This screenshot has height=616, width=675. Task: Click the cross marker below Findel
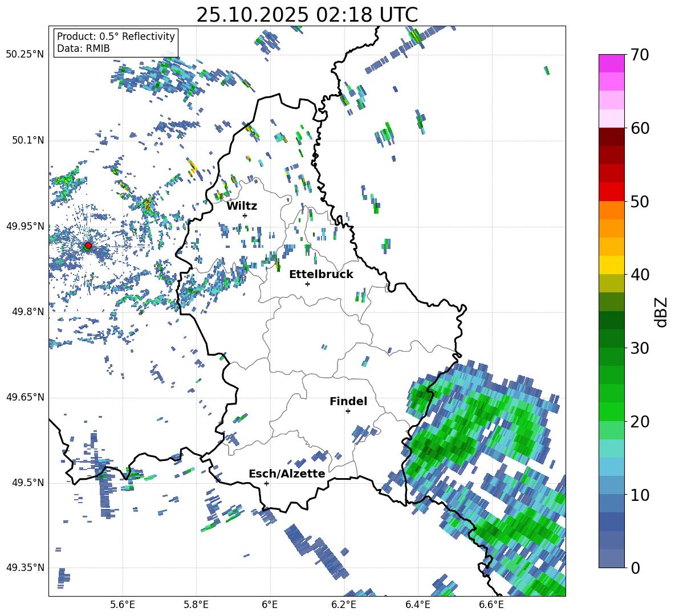click(348, 411)
